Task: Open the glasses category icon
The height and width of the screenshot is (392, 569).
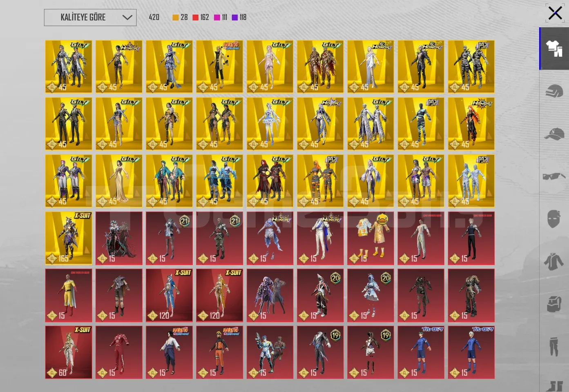Action: [554, 176]
